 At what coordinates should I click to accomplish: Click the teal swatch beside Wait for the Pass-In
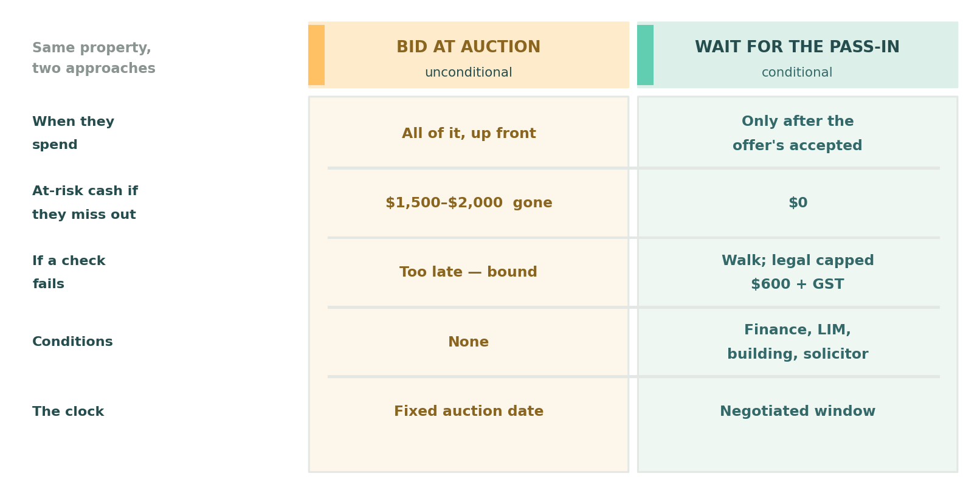pyautogui.click(x=645, y=55)
